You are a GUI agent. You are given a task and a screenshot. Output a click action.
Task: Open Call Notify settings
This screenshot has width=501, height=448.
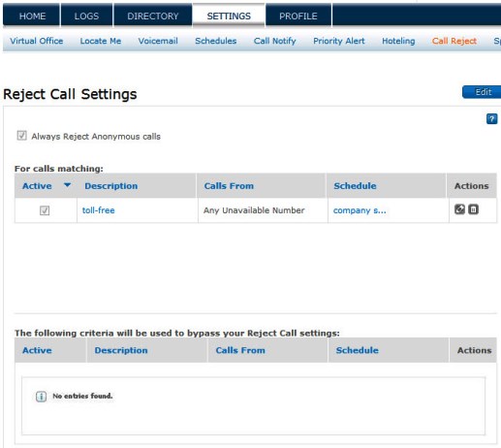pyautogui.click(x=275, y=41)
